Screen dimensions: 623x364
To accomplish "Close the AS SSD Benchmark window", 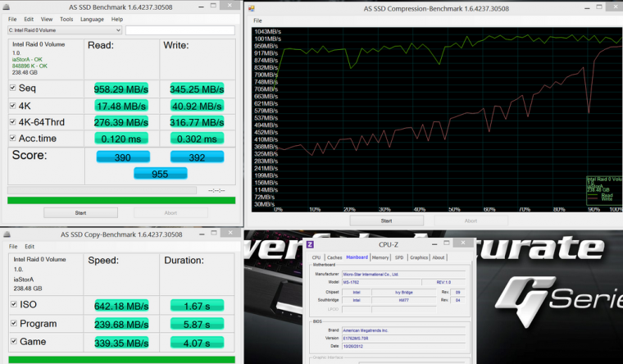I will [x=236, y=6].
